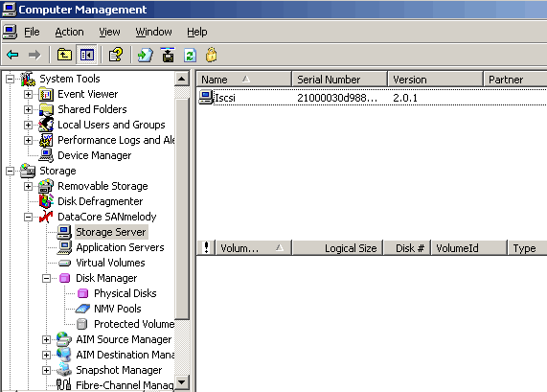Select the Iscsi server icon in list
547x392 pixels.
click(205, 98)
